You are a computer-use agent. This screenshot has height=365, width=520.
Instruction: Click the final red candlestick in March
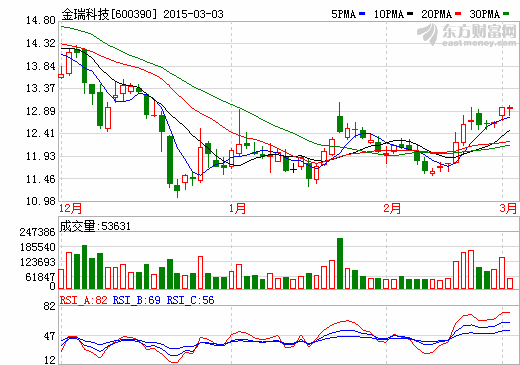510,110
